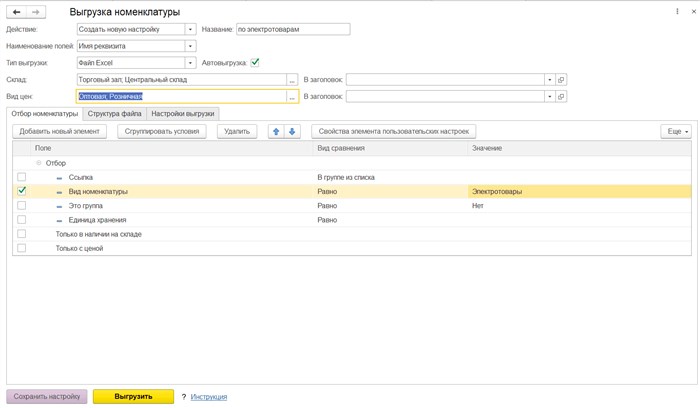
Task: Select the Это группа field name
Action: [86, 206]
